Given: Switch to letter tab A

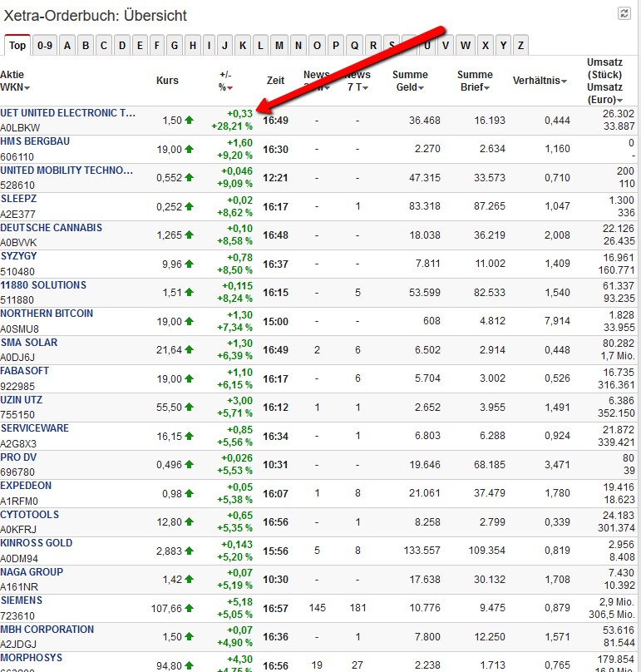Looking at the screenshot, I should pos(67,45).
